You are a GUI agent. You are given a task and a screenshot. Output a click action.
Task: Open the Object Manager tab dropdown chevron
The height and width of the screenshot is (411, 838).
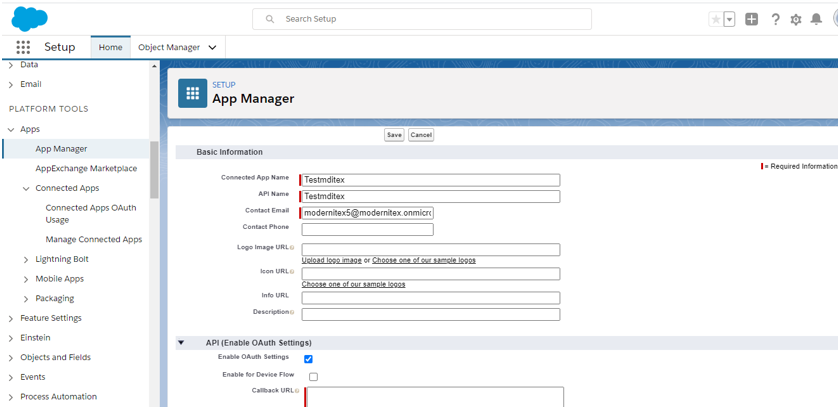[x=212, y=48]
